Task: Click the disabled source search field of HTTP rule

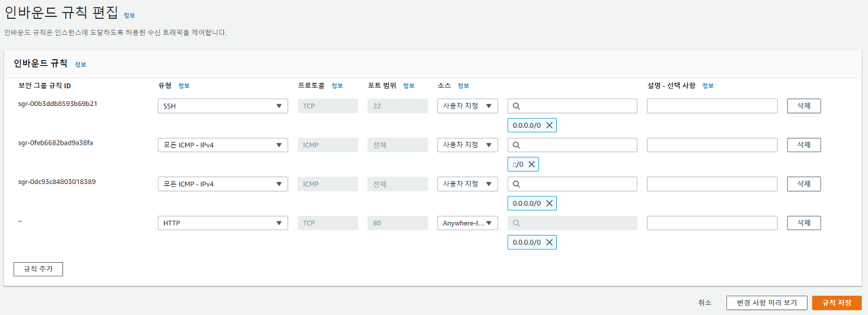Action: [572, 223]
